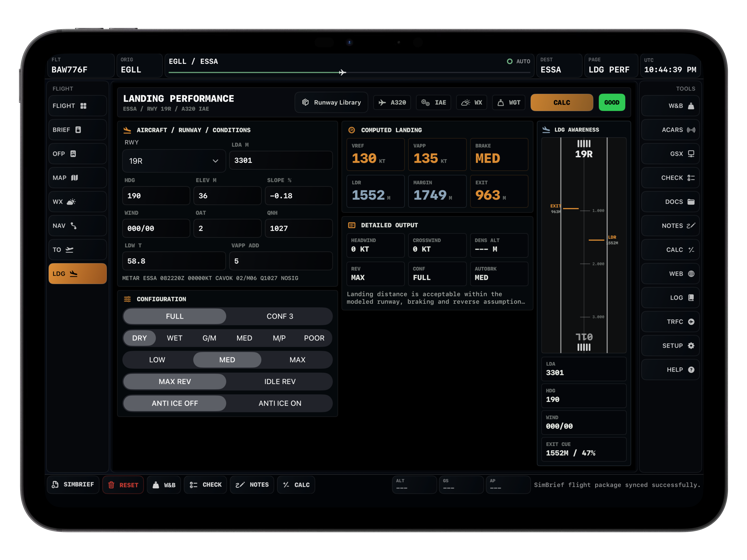Open the Runway Library
The image size is (747, 560).
[331, 102]
